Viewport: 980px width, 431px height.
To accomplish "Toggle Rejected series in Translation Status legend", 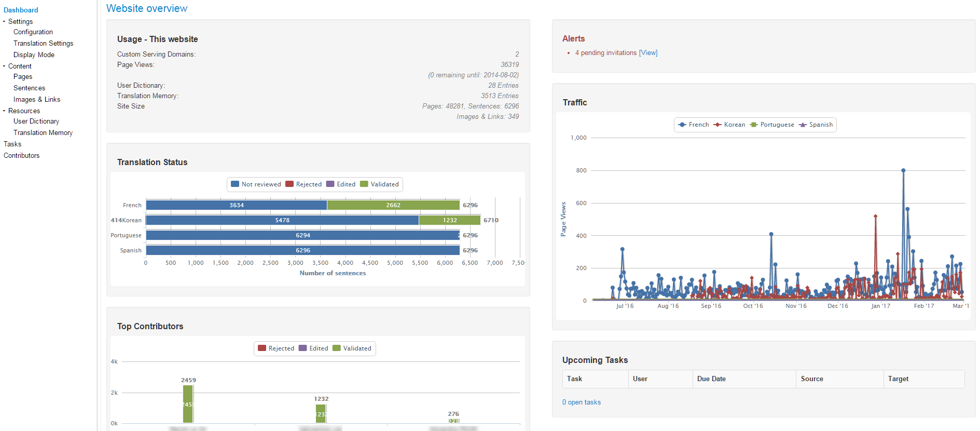I will pyautogui.click(x=303, y=184).
